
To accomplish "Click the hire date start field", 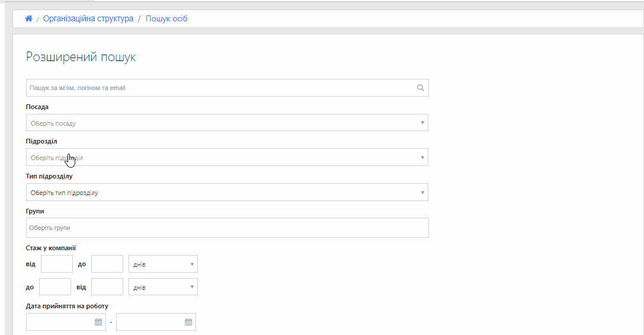I will click(x=66, y=322).
